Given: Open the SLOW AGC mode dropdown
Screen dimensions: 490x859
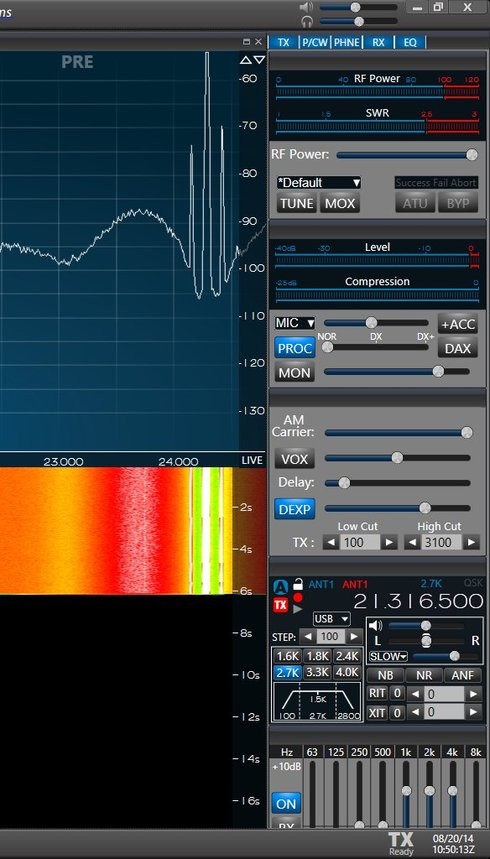Looking at the screenshot, I should pyautogui.click(x=389, y=656).
